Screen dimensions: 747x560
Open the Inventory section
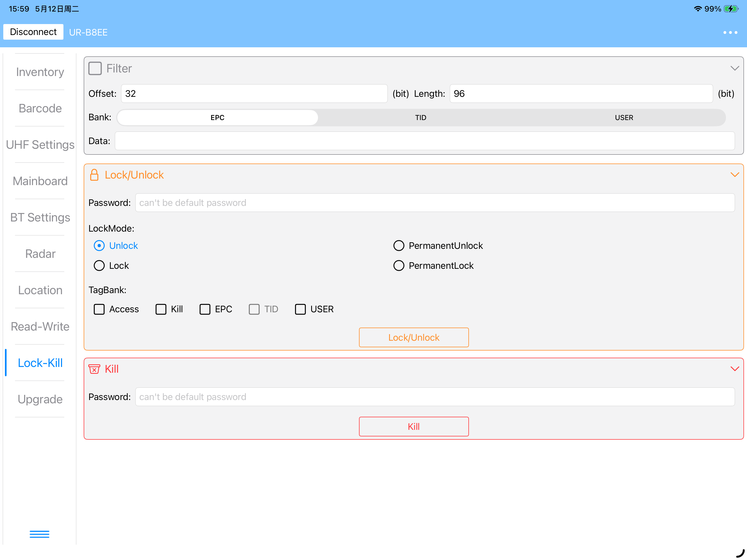(40, 72)
